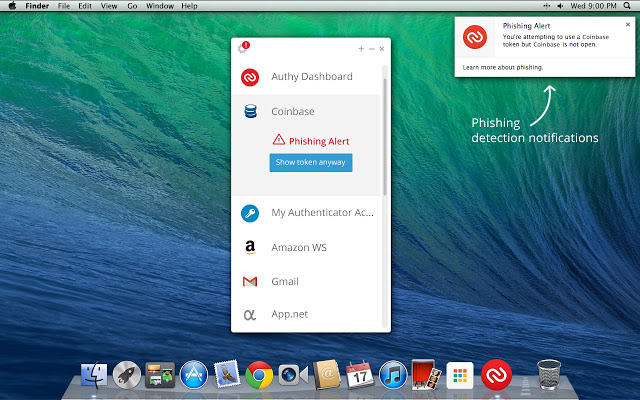Select the Amazon WS label

coord(299,247)
